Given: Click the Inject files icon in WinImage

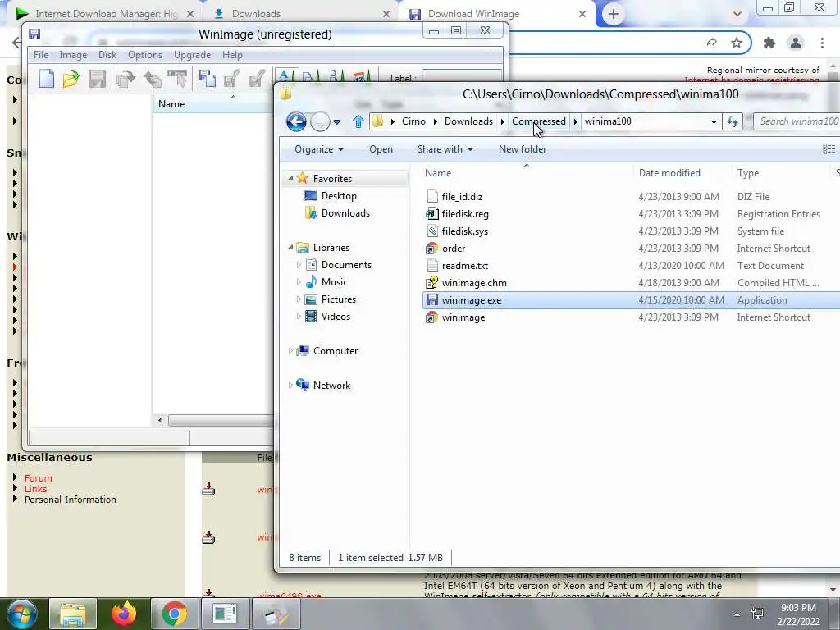Looking at the screenshot, I should tap(126, 79).
